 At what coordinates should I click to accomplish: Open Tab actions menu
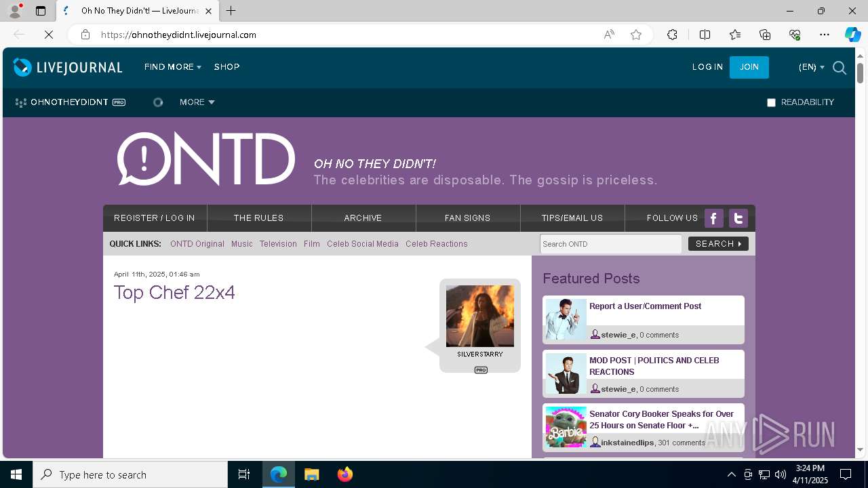[41, 11]
